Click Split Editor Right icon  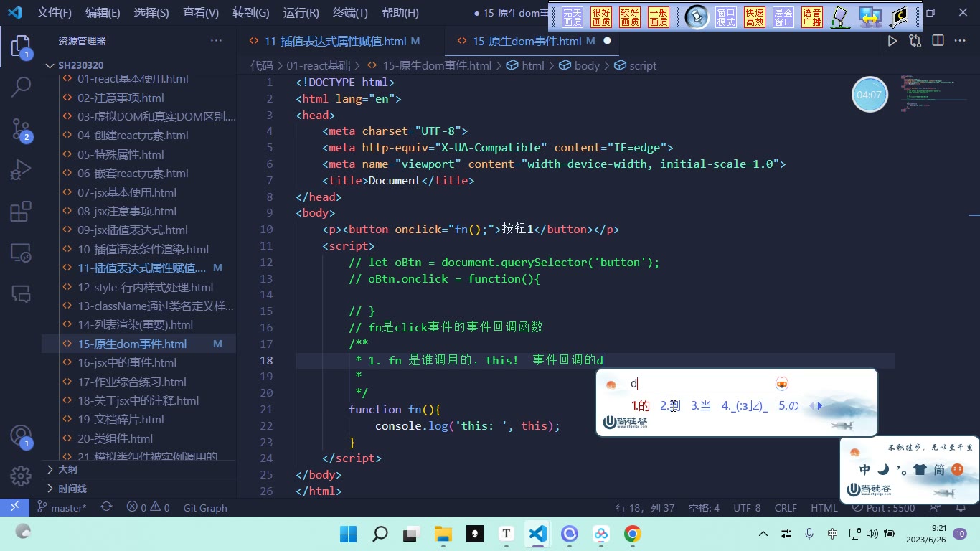[938, 41]
